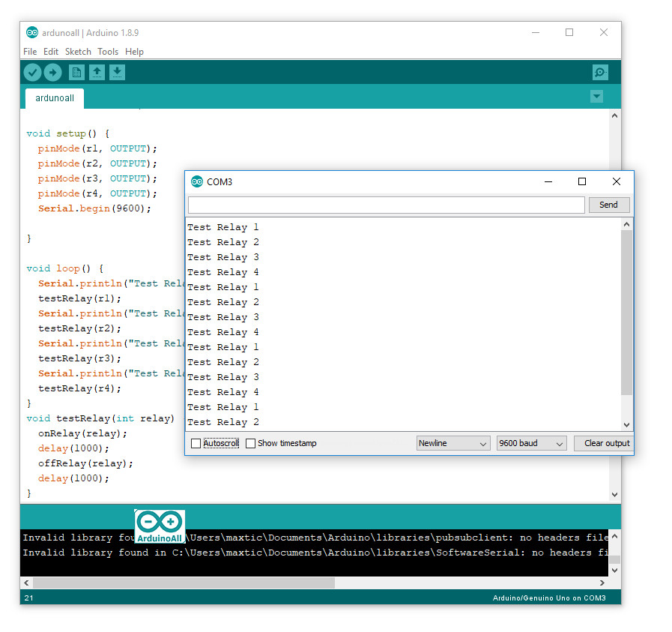
Task: Open the Help menu
Action: (134, 52)
